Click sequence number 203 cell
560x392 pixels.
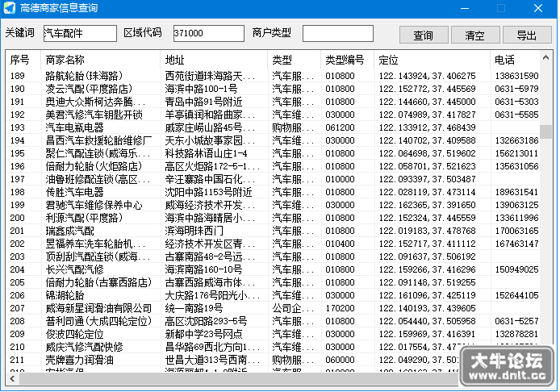18,256
